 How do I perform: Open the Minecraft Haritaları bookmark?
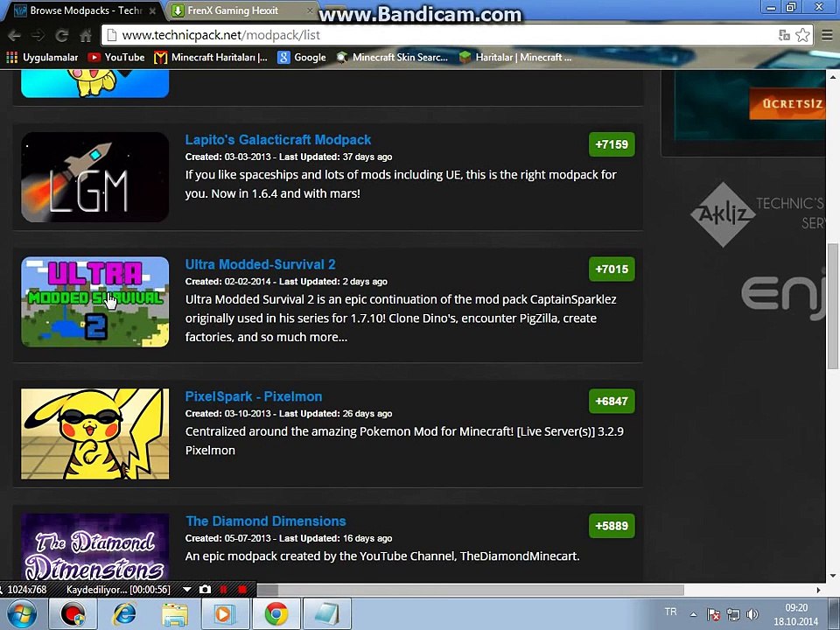tap(211, 58)
